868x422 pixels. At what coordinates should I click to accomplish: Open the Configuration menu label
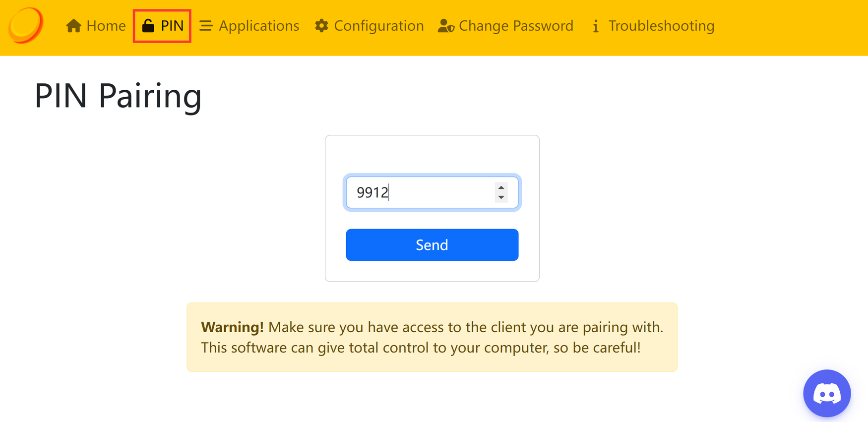(x=379, y=26)
